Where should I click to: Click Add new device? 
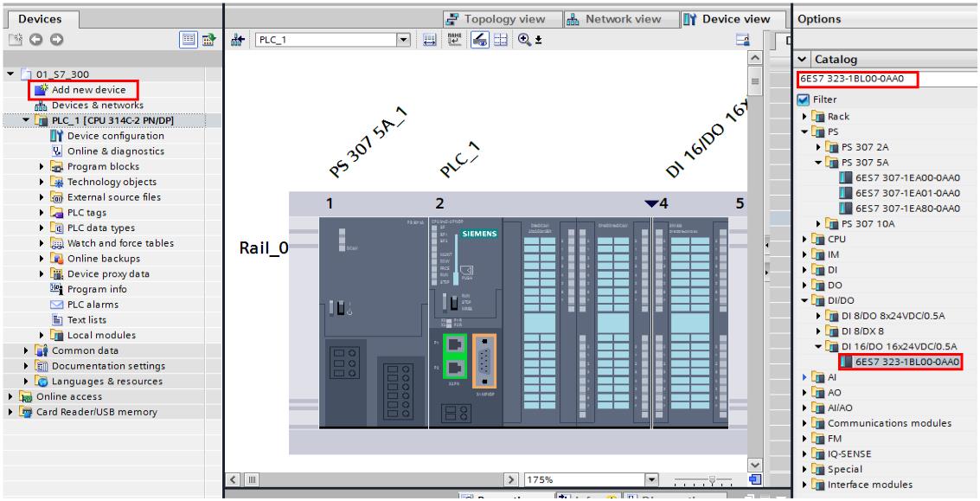89,89
